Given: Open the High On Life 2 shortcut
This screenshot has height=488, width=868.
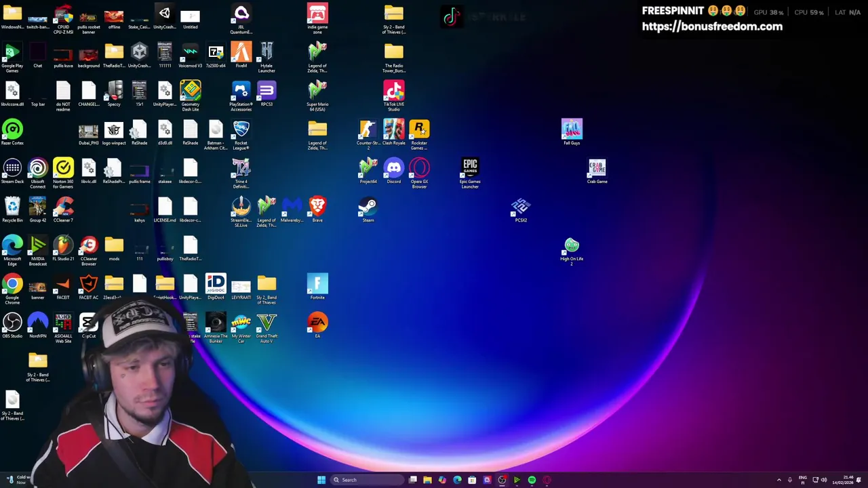Looking at the screenshot, I should pos(572,251).
